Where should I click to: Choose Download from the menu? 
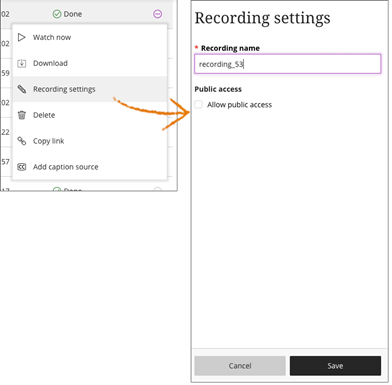(90, 63)
